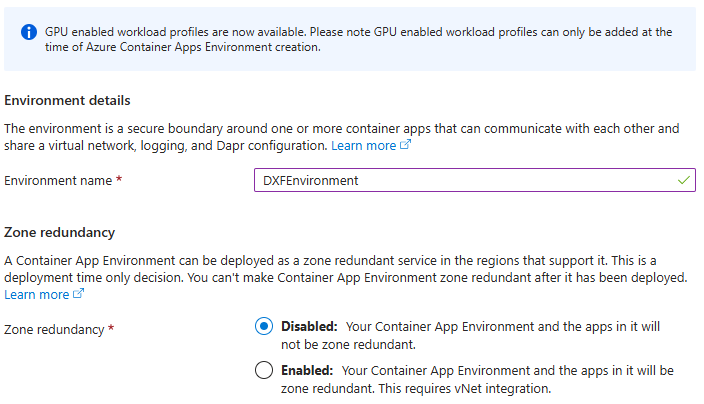Click the Environment name field label
Screen dimensions: 704x404
pyautogui.click(x=58, y=181)
